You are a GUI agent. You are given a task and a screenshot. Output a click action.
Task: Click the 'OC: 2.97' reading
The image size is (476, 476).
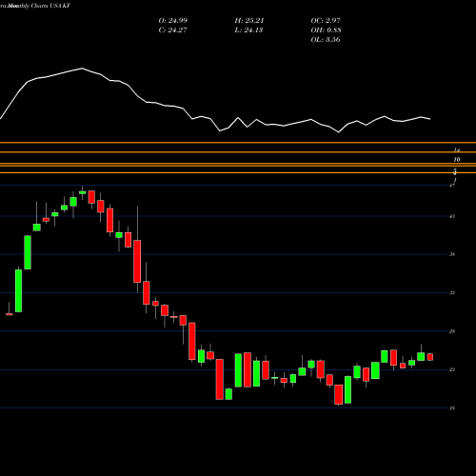point(326,21)
